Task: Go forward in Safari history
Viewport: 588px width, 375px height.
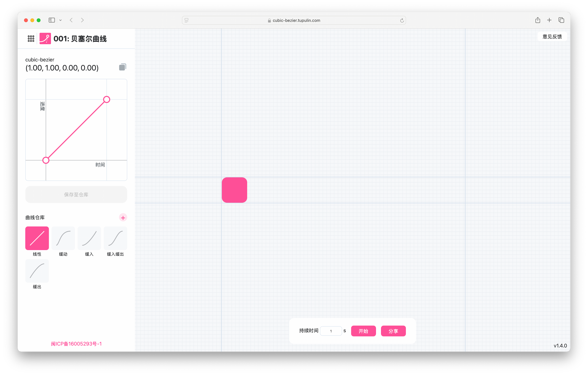Action: coord(82,20)
